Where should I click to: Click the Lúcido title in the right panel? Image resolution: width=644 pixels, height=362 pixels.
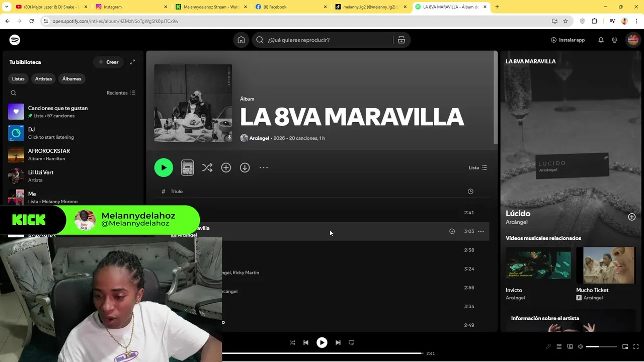[x=518, y=213]
